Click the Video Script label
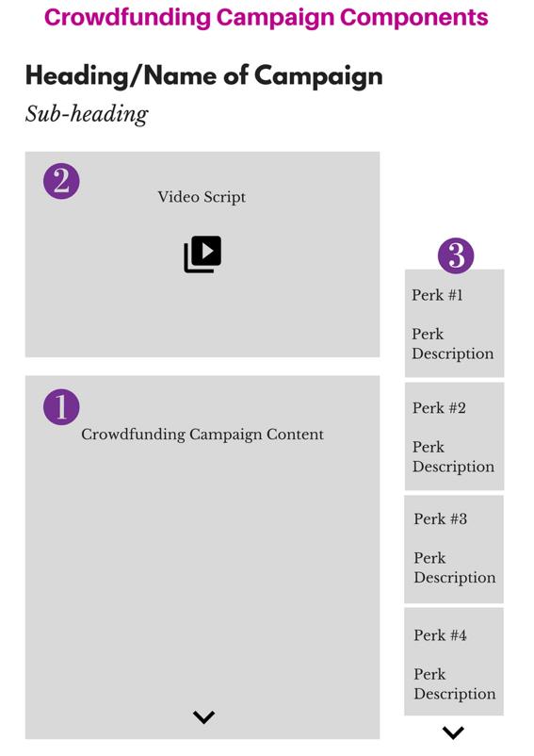This screenshot has height=756, width=534. tap(202, 197)
